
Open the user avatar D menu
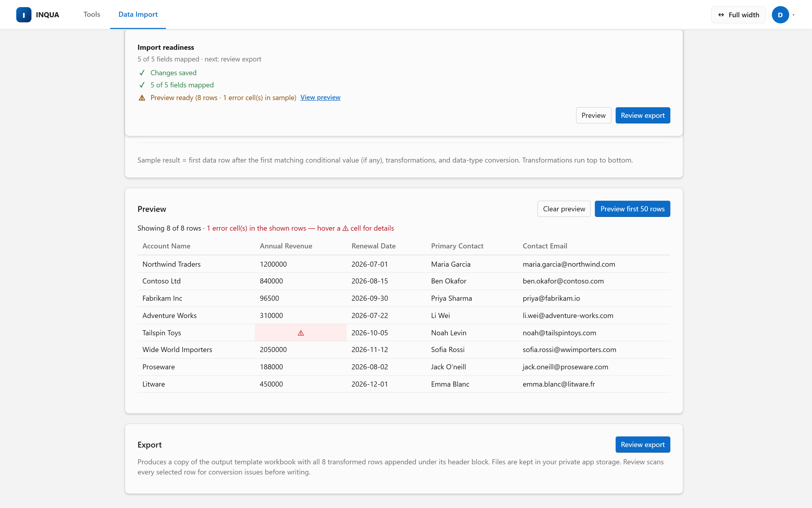[780, 15]
